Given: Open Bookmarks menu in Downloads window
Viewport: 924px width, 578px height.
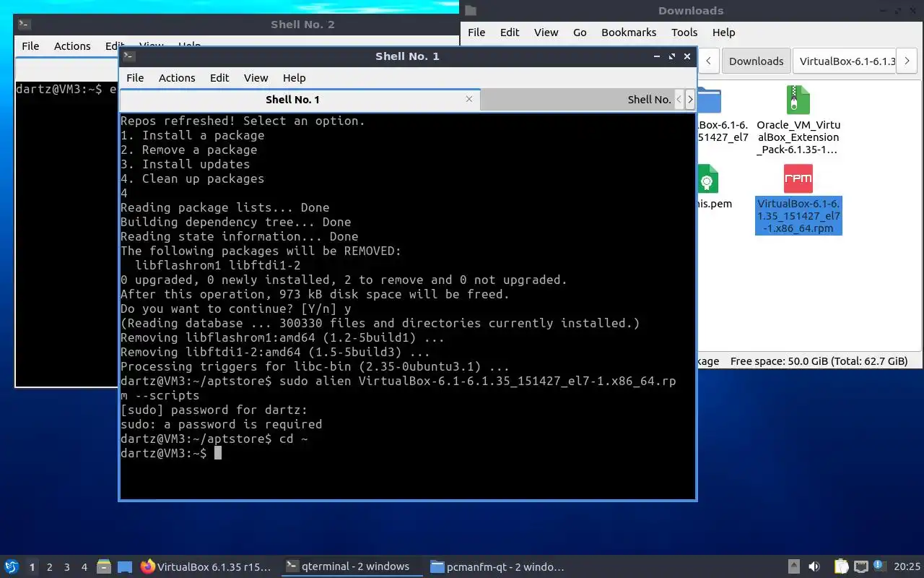Looking at the screenshot, I should 629,33.
